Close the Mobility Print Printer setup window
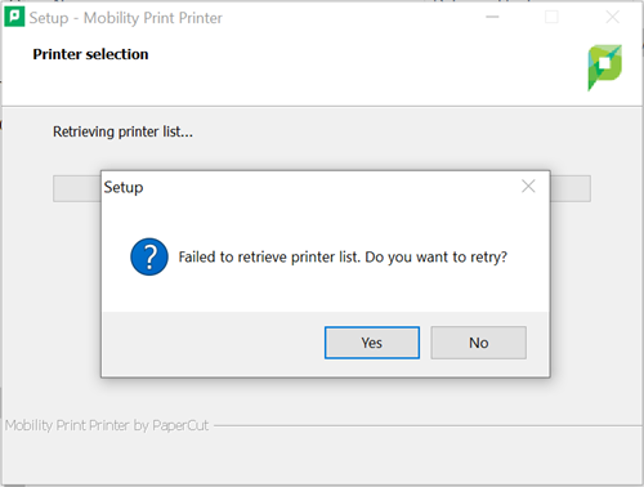The image size is (644, 488). pos(612,17)
